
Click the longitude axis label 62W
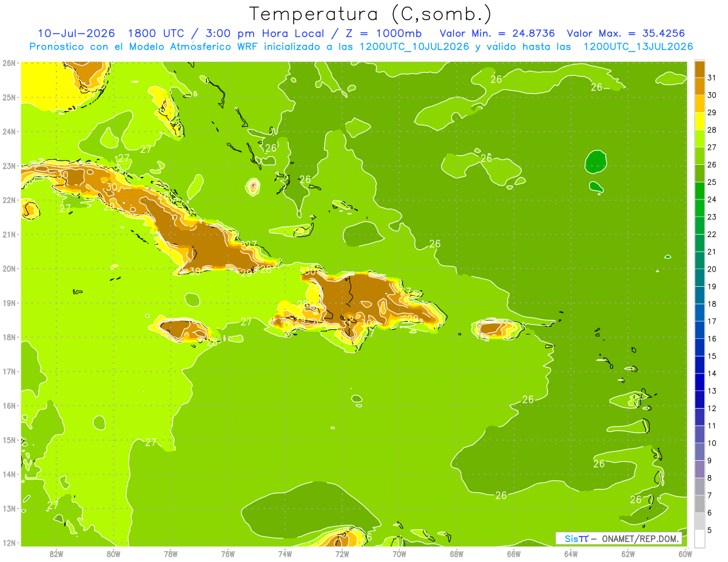628,553
